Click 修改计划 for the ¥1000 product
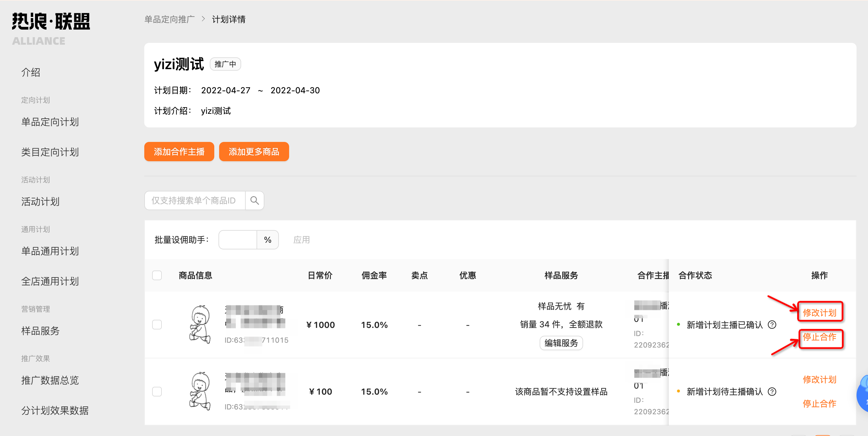This screenshot has height=436, width=868. pyautogui.click(x=819, y=313)
